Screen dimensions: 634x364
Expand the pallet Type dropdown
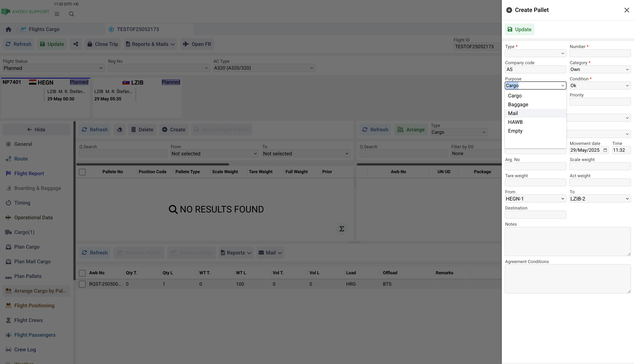[x=535, y=53]
